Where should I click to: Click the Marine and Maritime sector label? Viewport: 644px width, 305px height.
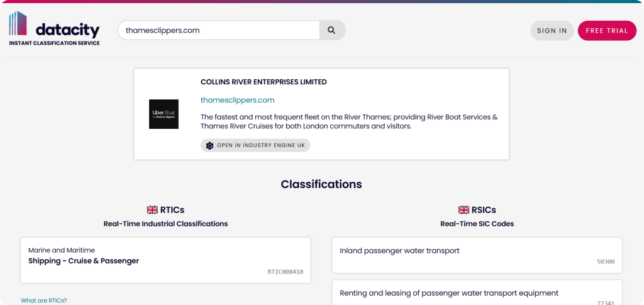tap(62, 250)
